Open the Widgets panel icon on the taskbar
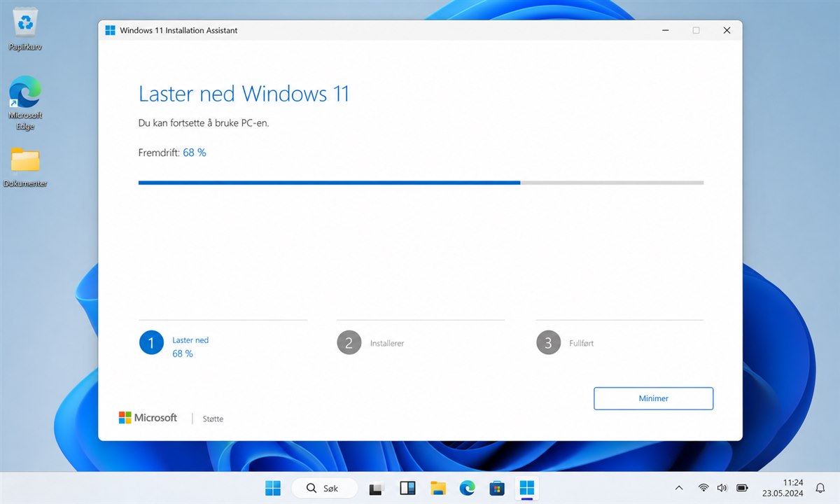Viewport: 840px width, 504px height. point(407,488)
